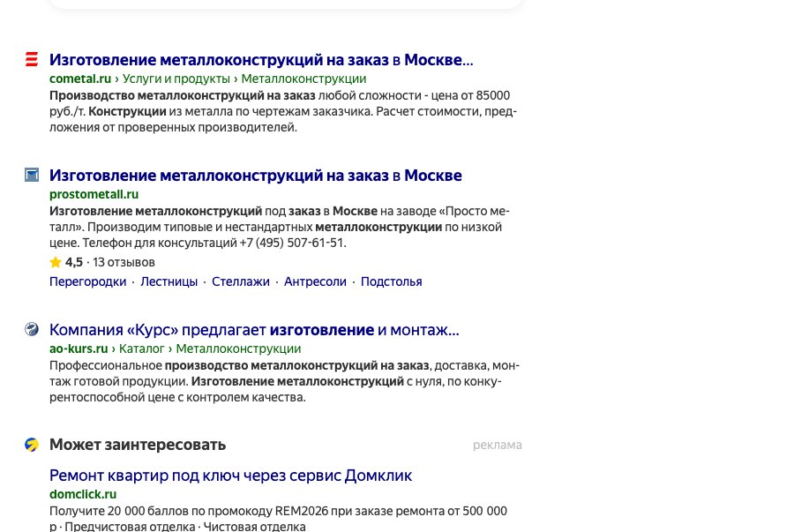Open 'Ремонт квартир под ключ' Домклик ad
794x532 pixels.
tap(231, 476)
